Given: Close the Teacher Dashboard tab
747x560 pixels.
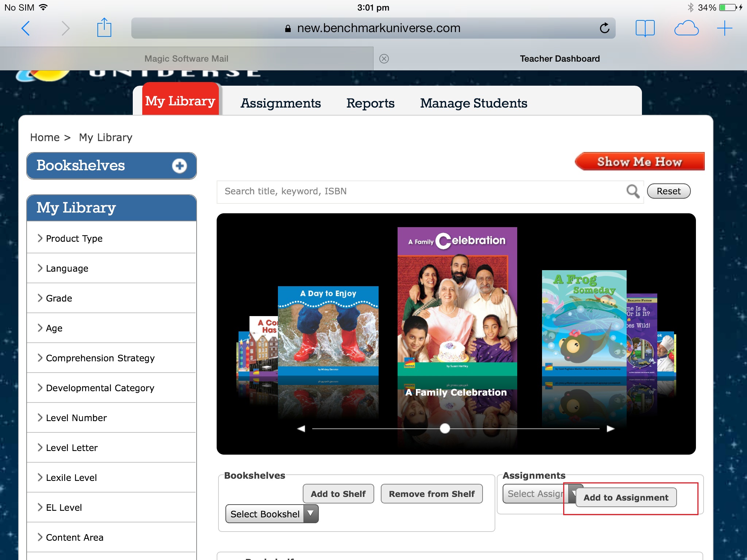Looking at the screenshot, I should tap(384, 59).
